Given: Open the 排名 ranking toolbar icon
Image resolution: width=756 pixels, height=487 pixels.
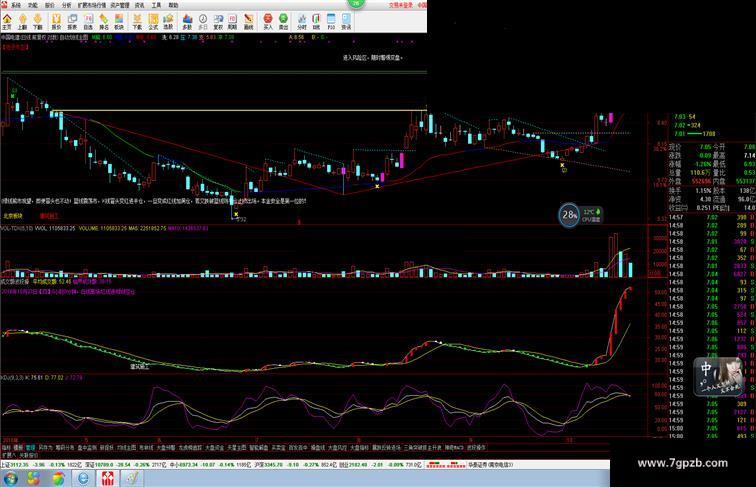Looking at the screenshot, I should [x=104, y=21].
